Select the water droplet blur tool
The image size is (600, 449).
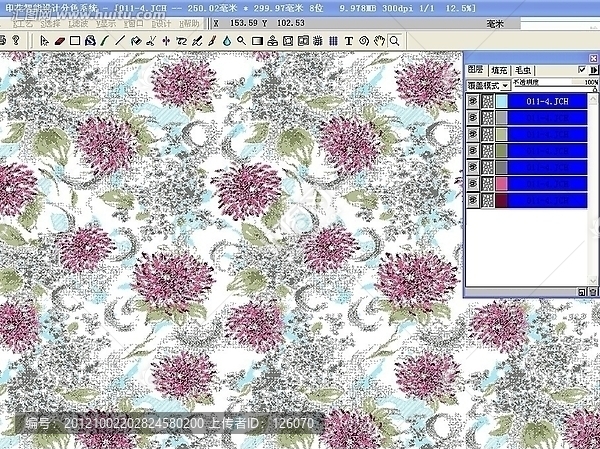point(227,41)
